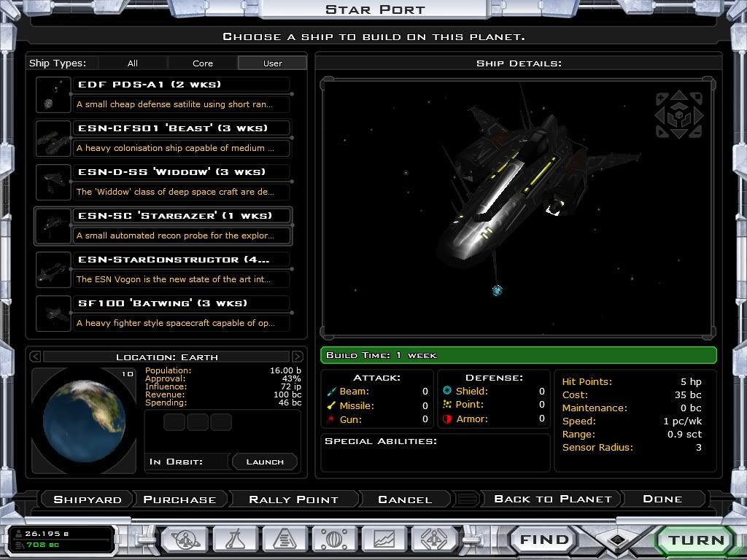
Task: Open the ship design icon in bottom bar
Action: [x=433, y=540]
